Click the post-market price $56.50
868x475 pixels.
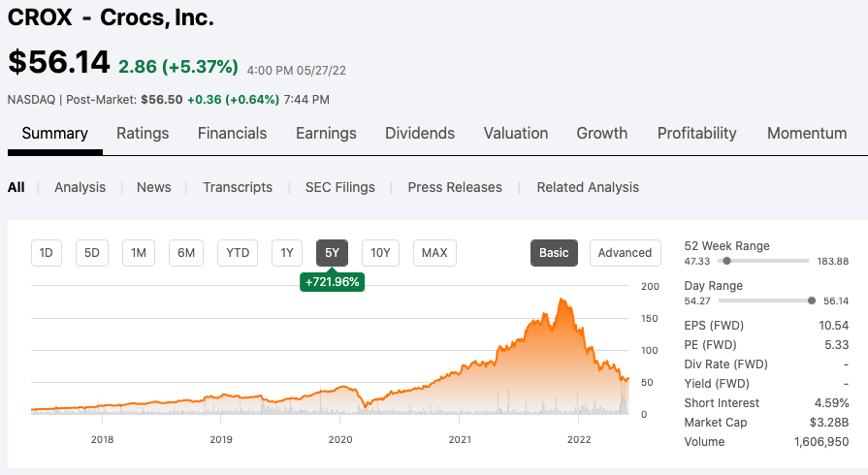click(x=162, y=100)
